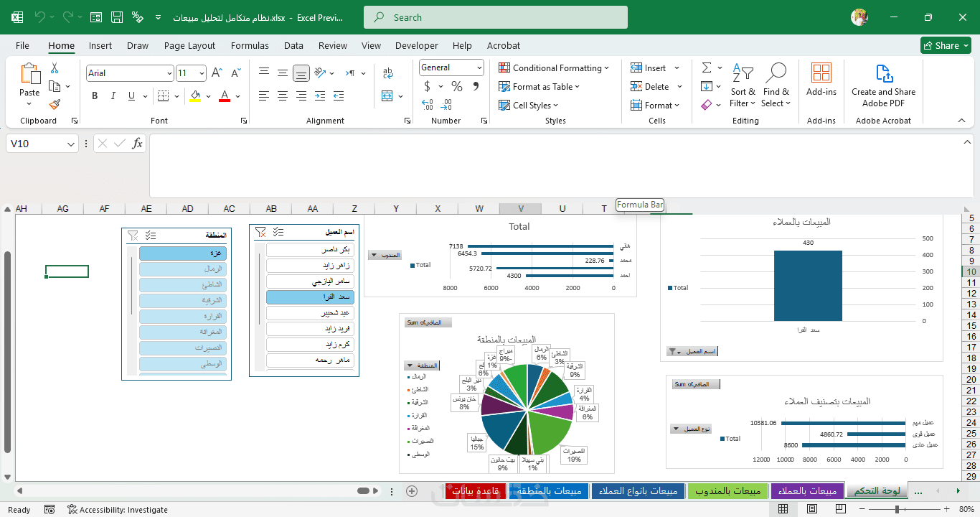
Task: Open the font name Arial dropdown
Action: coord(169,73)
